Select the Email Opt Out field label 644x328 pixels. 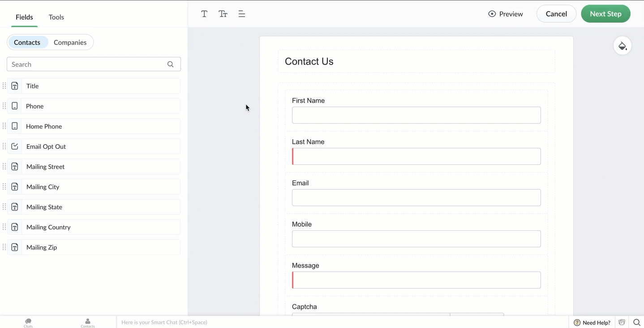[x=46, y=147]
